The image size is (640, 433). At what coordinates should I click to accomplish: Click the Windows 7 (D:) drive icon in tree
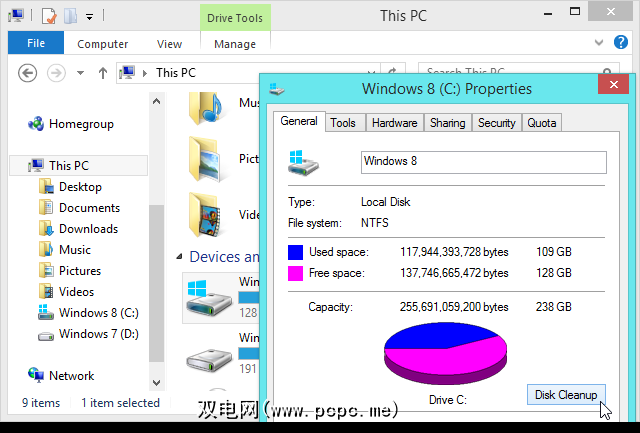point(46,336)
